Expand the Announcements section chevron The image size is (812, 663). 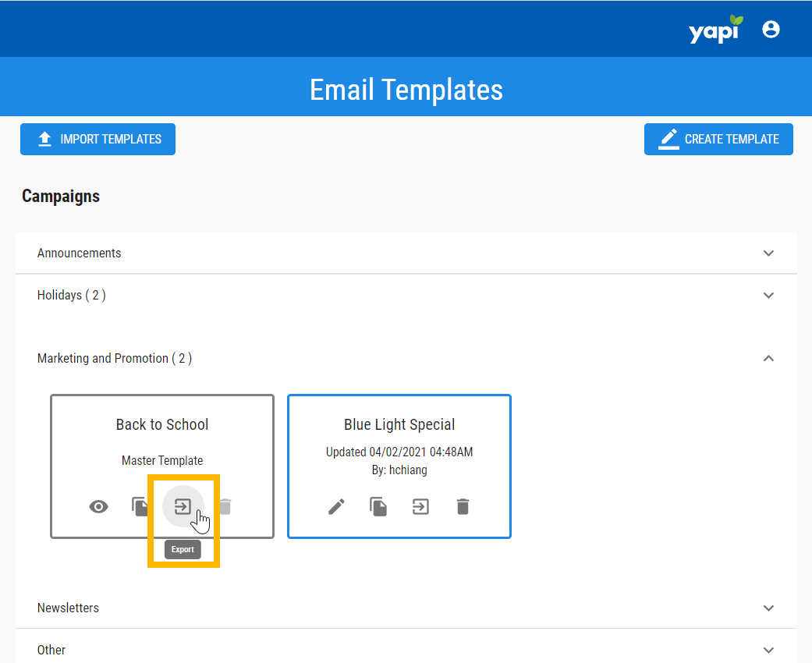[x=768, y=253]
